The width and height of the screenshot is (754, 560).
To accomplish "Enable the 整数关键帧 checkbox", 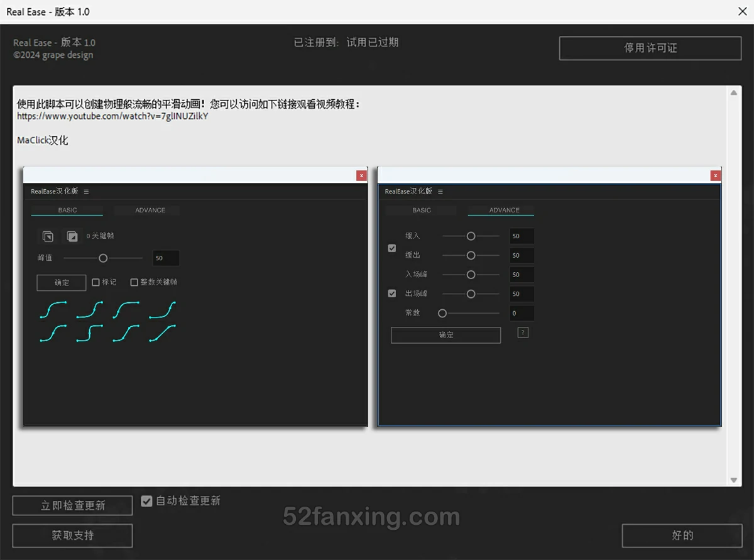I will [134, 282].
